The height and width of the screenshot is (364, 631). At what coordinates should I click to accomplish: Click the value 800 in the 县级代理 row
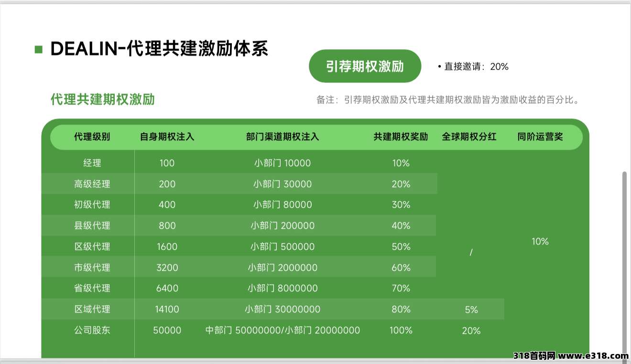coord(167,225)
